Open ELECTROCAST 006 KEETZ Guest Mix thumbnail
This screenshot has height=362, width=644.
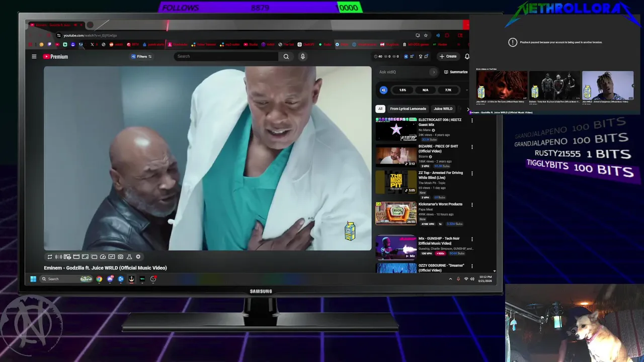click(396, 129)
